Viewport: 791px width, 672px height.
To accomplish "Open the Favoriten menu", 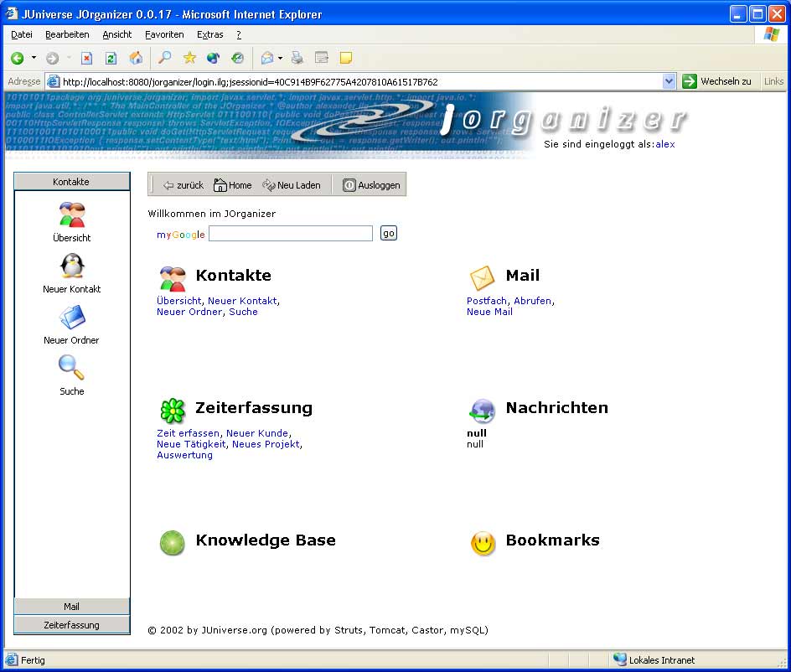I will [x=164, y=34].
